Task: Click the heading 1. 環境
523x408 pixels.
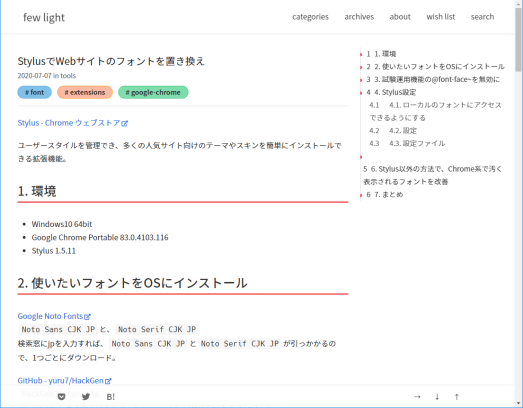Action: pos(37,191)
